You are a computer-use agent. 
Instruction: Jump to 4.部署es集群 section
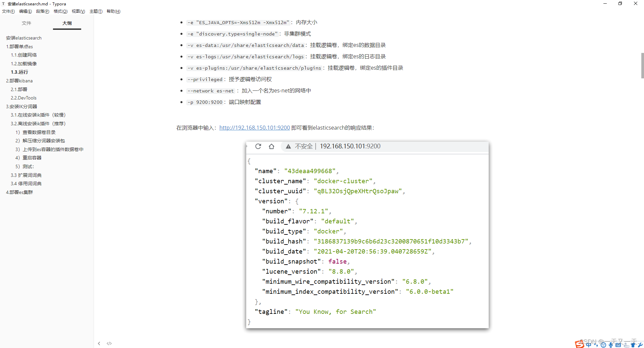coord(19,192)
